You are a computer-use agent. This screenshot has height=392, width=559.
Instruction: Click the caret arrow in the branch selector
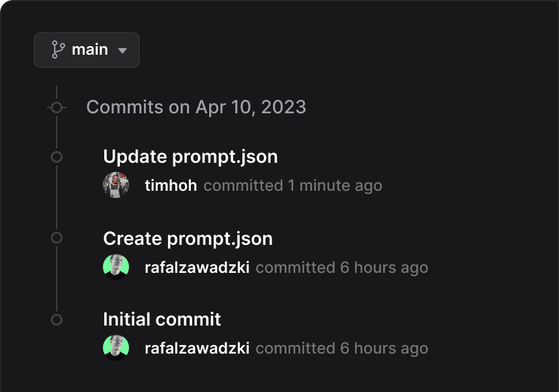(x=122, y=49)
